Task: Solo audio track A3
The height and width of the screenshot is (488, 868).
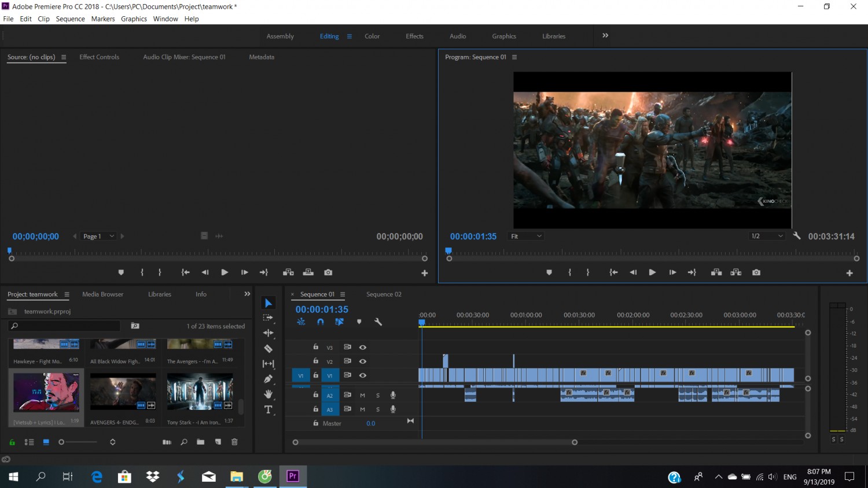Action: 378,409
